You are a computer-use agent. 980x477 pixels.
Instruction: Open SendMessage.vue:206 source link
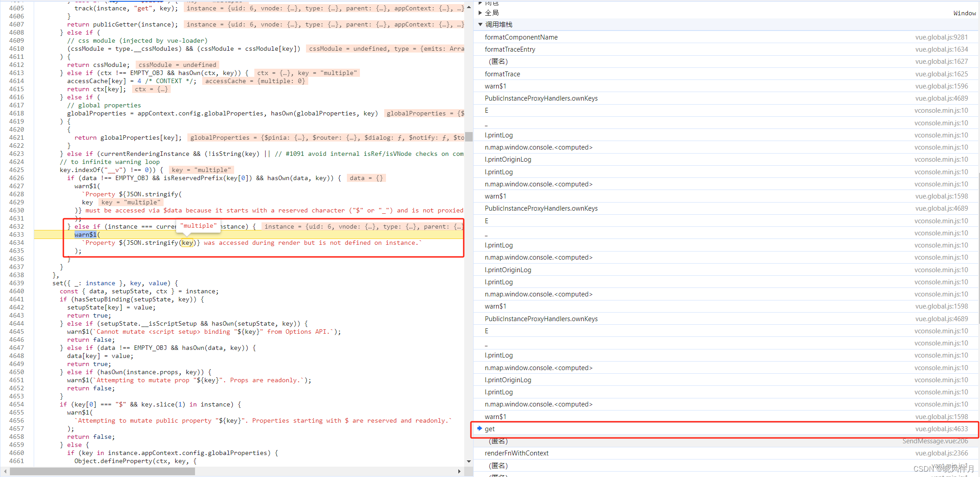pyautogui.click(x=935, y=441)
